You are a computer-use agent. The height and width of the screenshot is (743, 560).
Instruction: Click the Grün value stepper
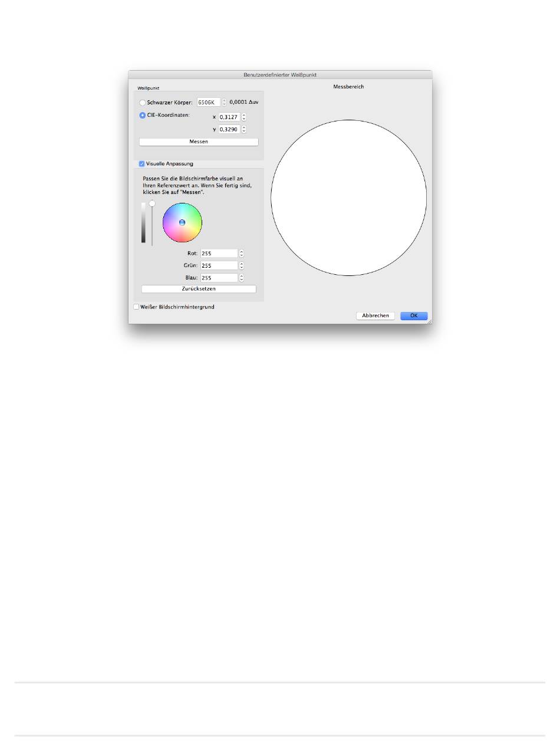(241, 265)
